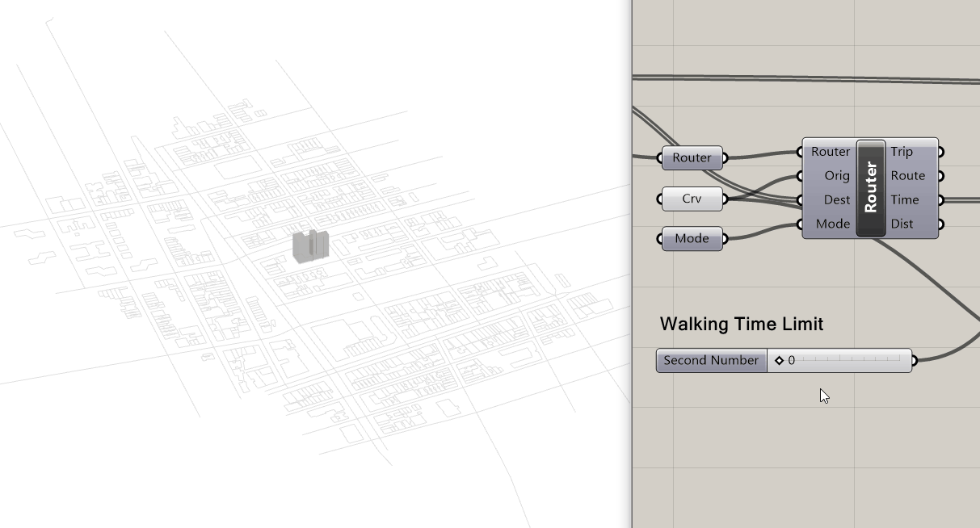Click the black vertical Router component title
The height and width of the screenshot is (528, 980).
[870, 188]
